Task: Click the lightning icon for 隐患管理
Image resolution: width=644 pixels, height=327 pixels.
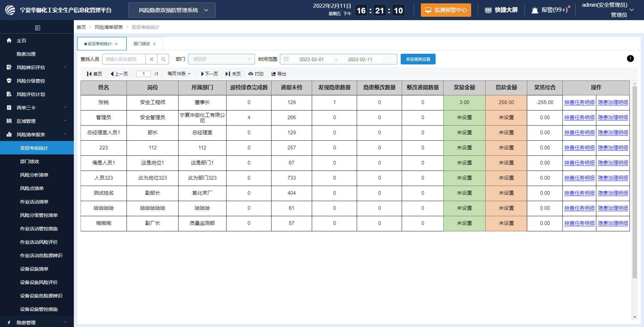Action: 9,322
